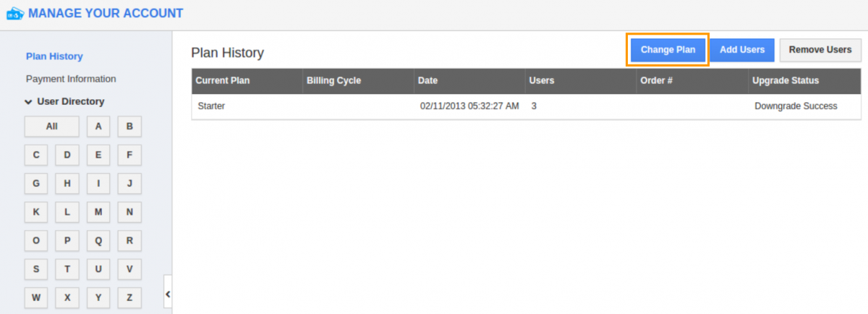This screenshot has height=314, width=868.
Task: Select letter K filter button
Action: (x=36, y=212)
